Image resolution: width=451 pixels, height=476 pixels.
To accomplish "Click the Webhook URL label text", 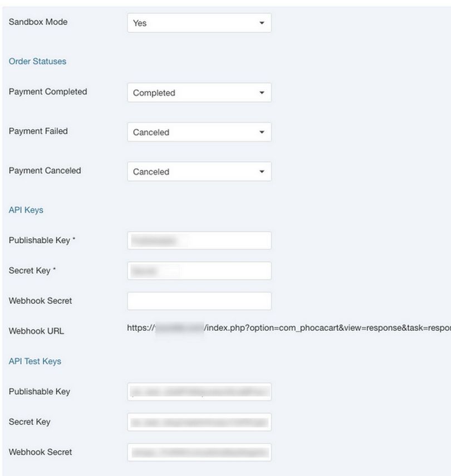I will (x=36, y=331).
